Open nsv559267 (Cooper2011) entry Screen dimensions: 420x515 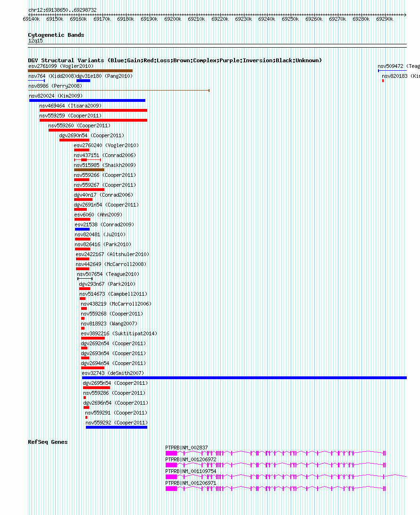[x=105, y=184]
